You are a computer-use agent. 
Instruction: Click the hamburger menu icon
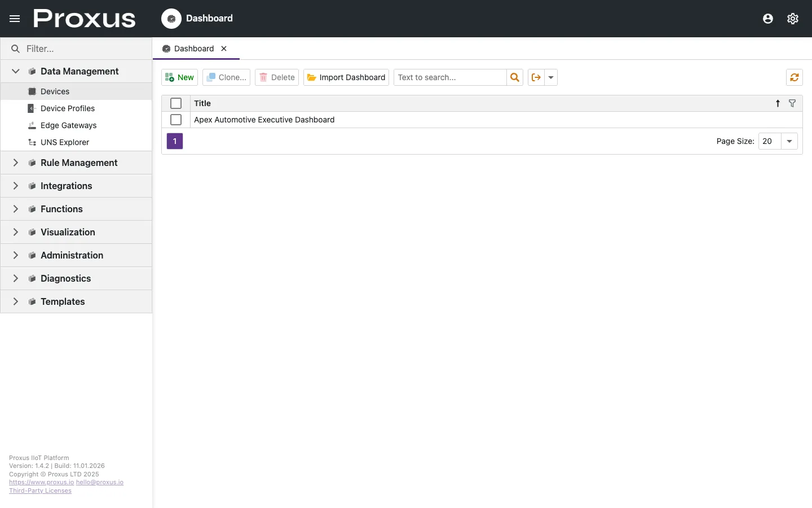(x=14, y=18)
